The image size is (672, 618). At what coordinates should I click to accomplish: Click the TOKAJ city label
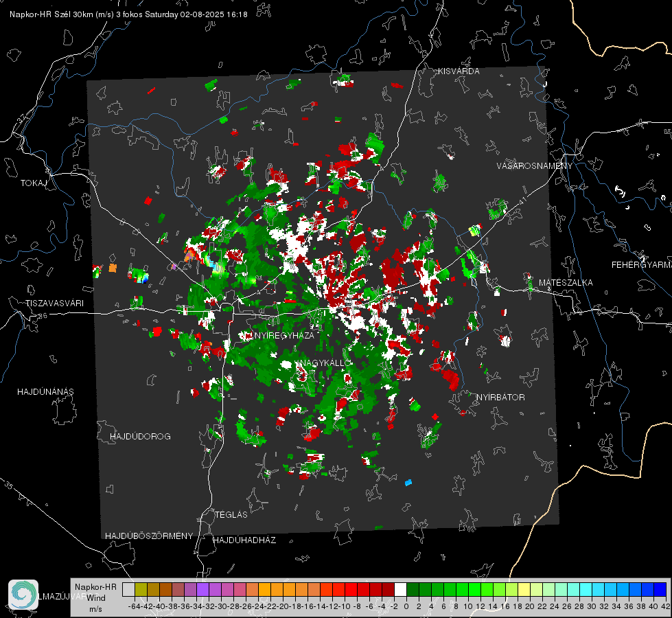pos(34,183)
